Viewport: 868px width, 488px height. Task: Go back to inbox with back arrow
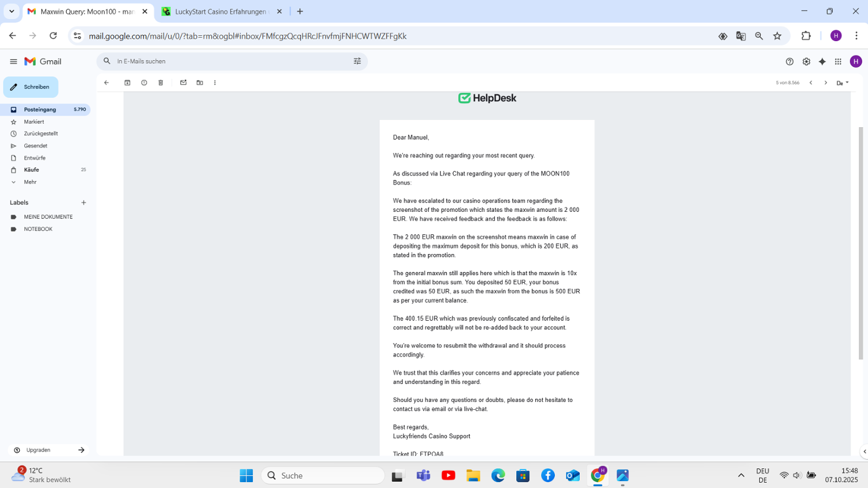[106, 83]
